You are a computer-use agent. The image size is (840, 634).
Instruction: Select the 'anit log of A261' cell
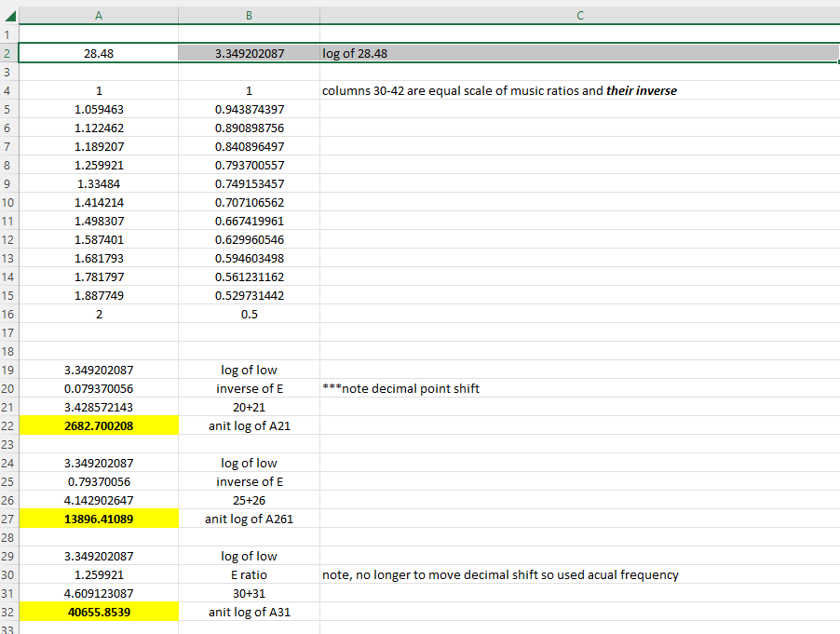pyautogui.click(x=249, y=519)
